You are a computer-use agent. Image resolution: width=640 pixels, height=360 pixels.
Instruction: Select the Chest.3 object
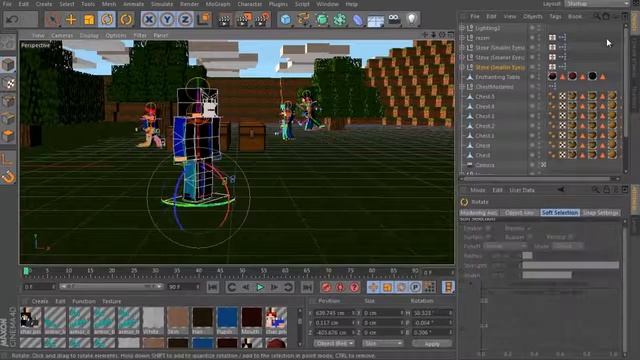(484, 116)
